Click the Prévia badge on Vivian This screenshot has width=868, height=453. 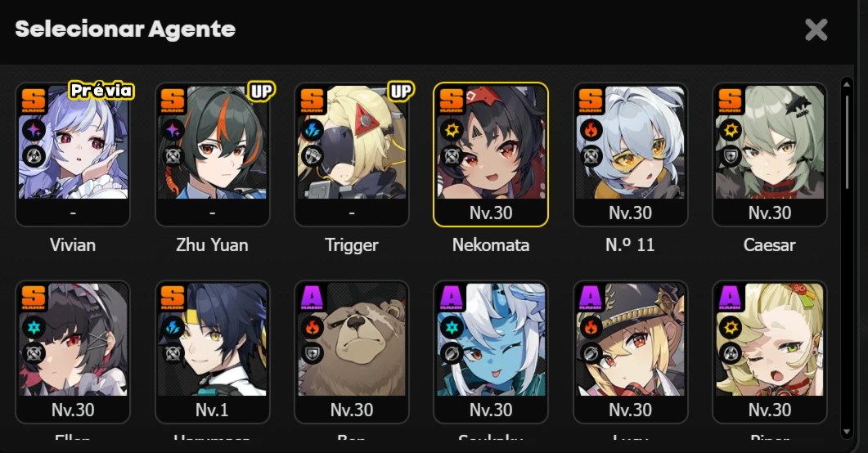coord(101,90)
